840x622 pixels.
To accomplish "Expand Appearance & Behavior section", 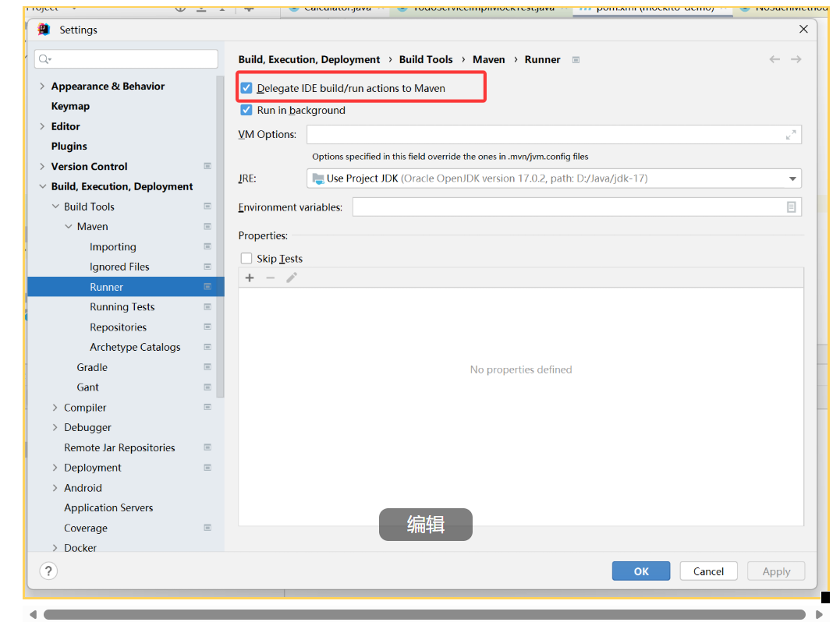I will click(x=42, y=87).
